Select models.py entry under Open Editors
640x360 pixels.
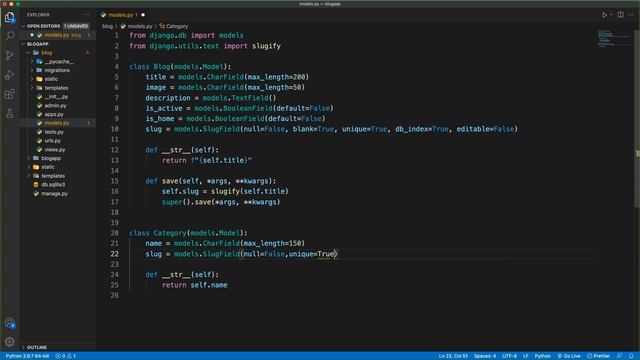click(57, 35)
